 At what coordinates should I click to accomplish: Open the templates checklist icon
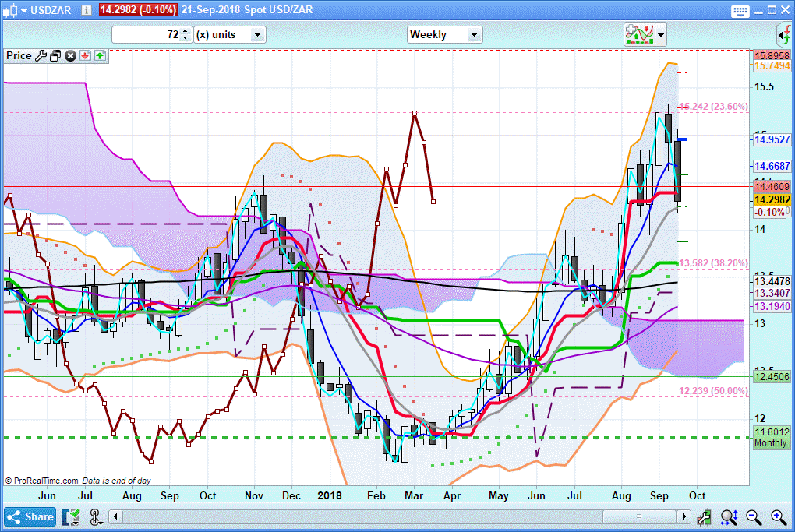[x=71, y=516]
